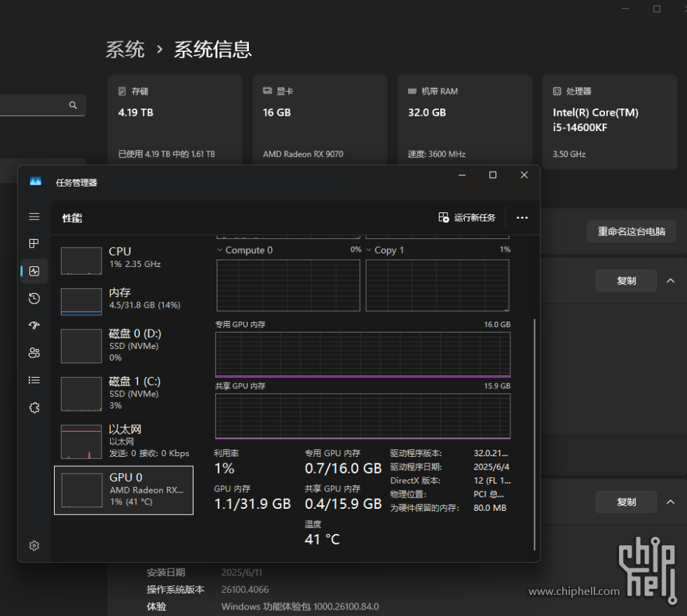Click the 共享 GPU 内存 graph
Viewport: 687px width, 616px height.
click(363, 416)
